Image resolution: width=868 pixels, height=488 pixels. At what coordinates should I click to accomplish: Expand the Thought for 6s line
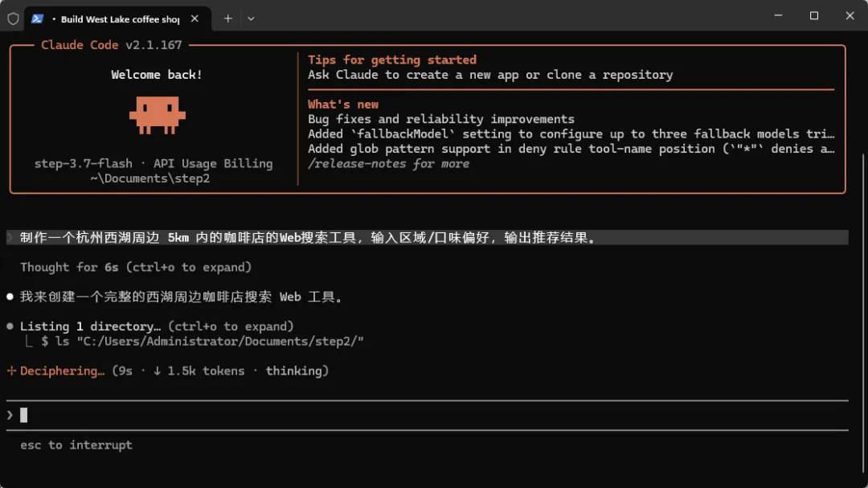pos(136,268)
